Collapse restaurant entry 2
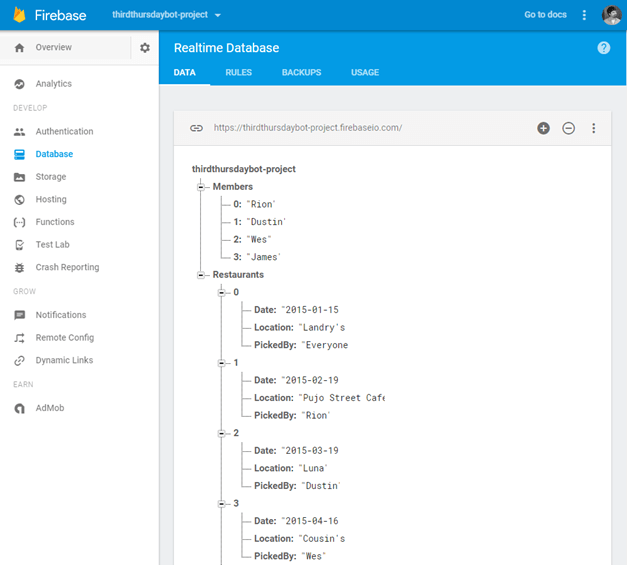627x565 pixels. (222, 433)
